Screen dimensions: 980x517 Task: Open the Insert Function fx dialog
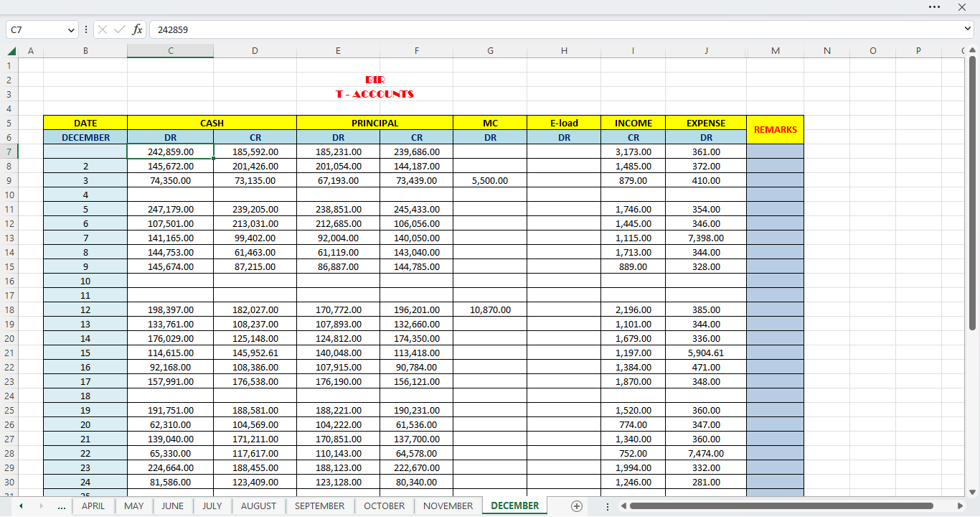pos(137,29)
